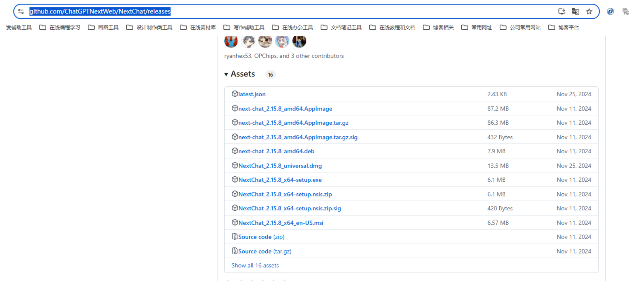644x292 pixels.
Task: Download NextChat_2.15.8_x64-setup.exe
Action: [x=280, y=180]
